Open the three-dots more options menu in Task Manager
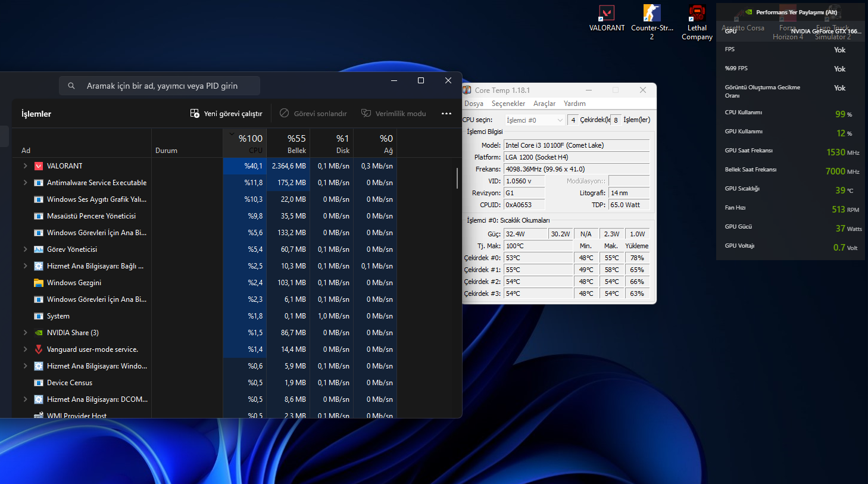Image resolution: width=868 pixels, height=484 pixels. point(447,114)
